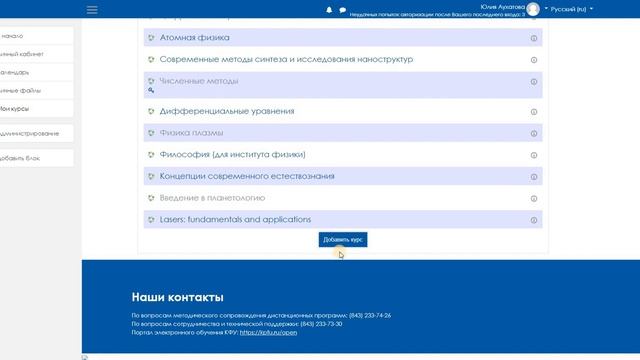Click course icon beside Lasers: fundamentals
Screen dimensions: 640x360
pos(151,220)
